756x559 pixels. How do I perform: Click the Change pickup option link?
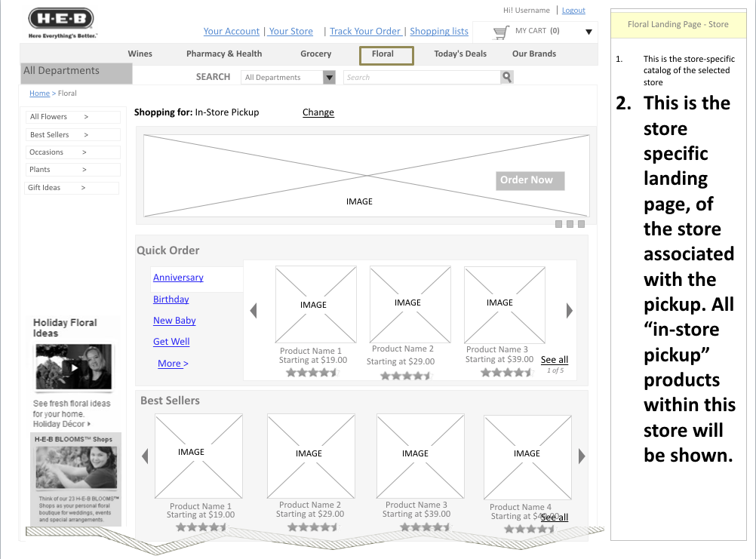coord(318,112)
